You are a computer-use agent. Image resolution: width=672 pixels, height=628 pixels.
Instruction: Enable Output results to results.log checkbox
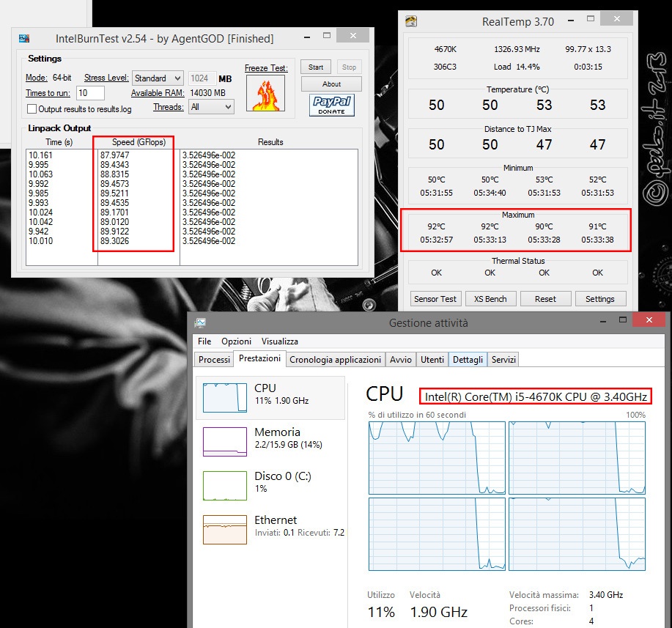pyautogui.click(x=32, y=109)
